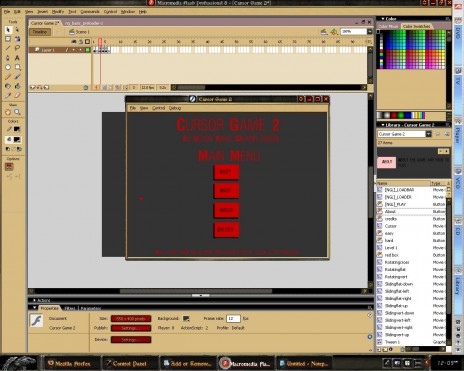Choose the Free Transform tool
464x371 pixels.
pyautogui.click(x=8, y=39)
